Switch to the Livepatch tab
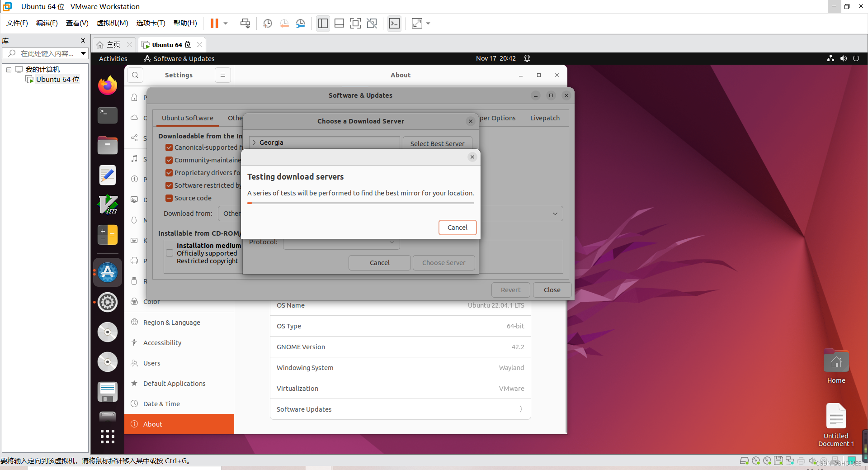Viewport: 868px width, 470px height. tap(545, 118)
